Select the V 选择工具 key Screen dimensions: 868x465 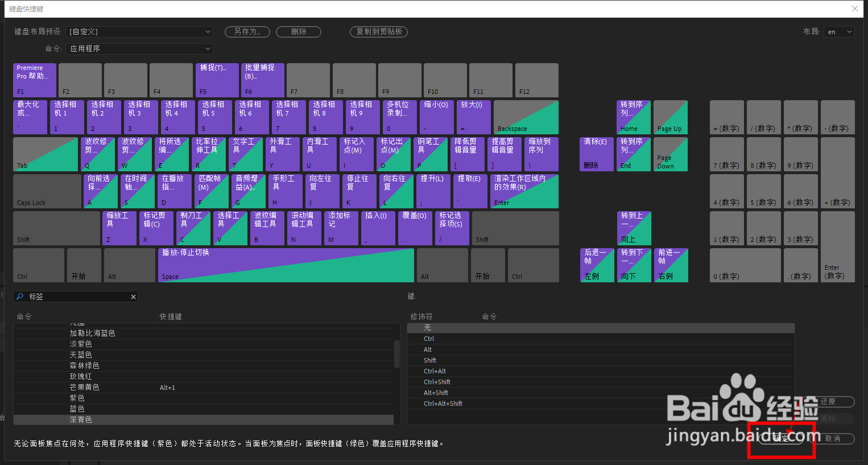[x=230, y=228]
